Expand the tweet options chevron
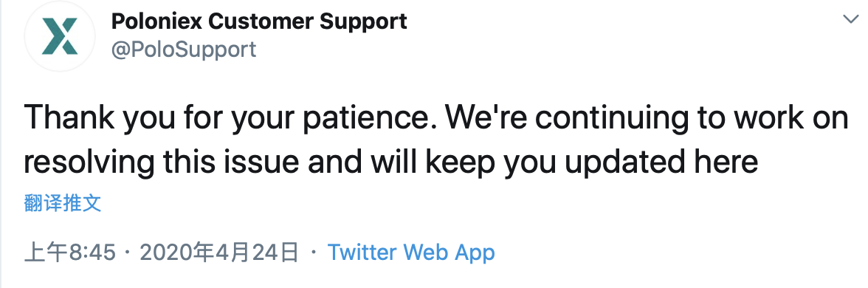 (850, 19)
